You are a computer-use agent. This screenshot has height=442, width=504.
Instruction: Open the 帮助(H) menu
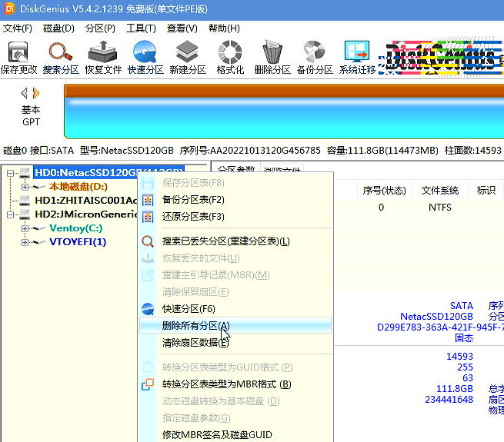coord(224,28)
